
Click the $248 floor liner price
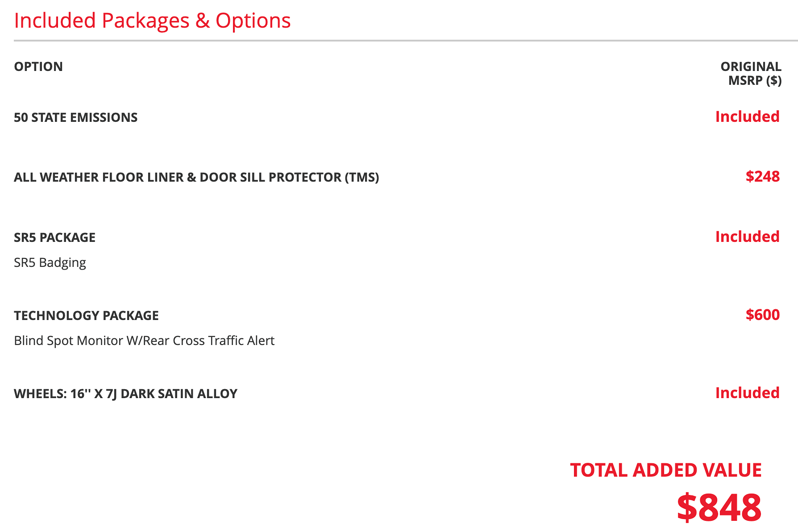[762, 176]
